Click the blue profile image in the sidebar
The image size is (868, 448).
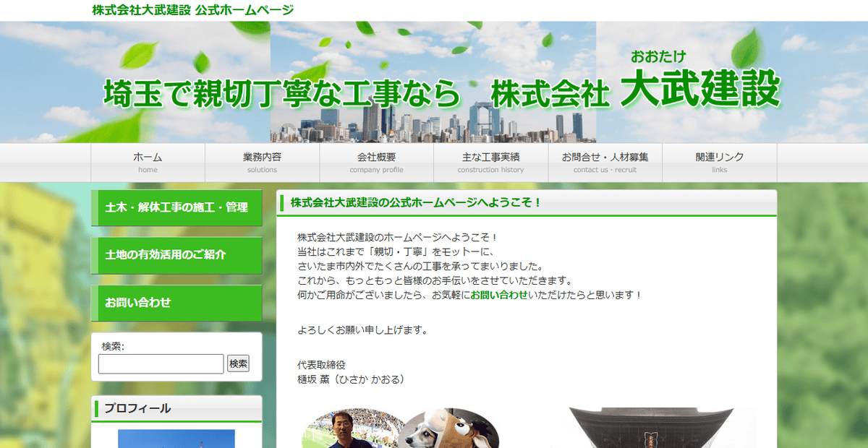pyautogui.click(x=176, y=437)
